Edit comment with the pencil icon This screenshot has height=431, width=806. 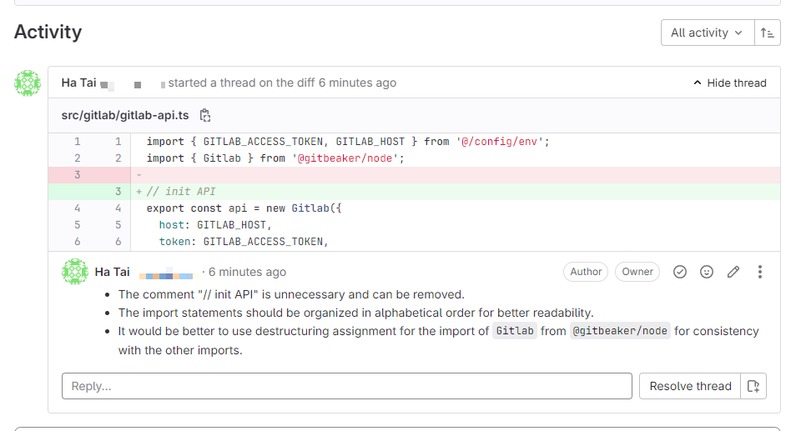(734, 272)
